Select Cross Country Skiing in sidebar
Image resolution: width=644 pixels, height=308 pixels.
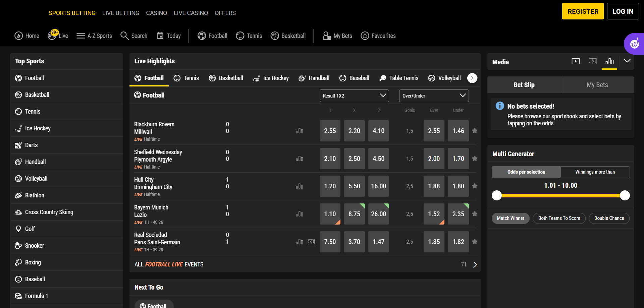click(x=66, y=212)
